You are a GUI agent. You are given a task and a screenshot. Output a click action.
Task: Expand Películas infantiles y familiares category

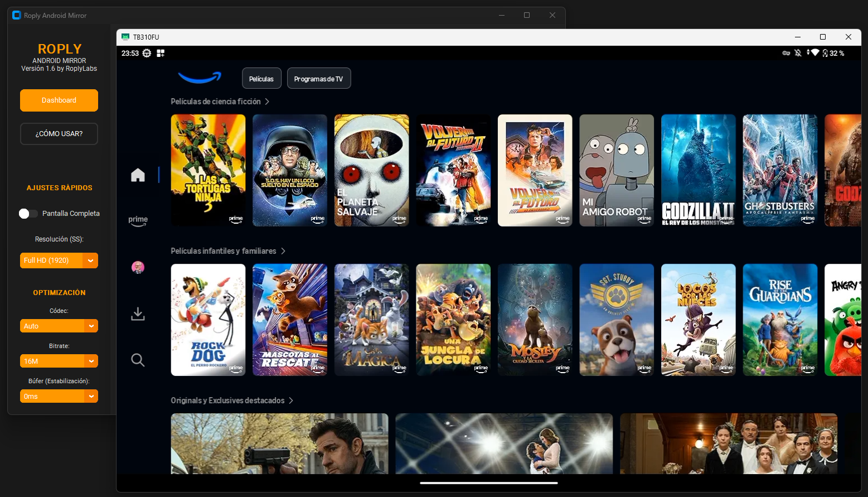(x=228, y=251)
